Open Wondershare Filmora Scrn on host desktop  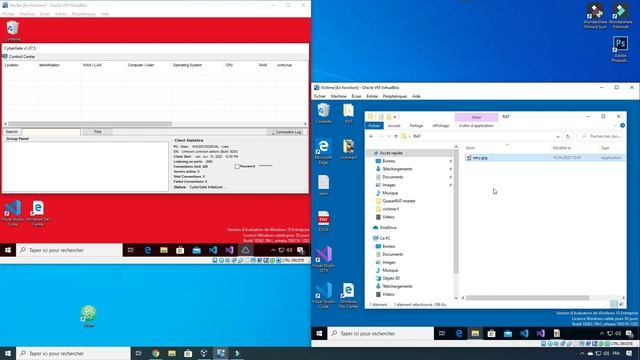(x=595, y=16)
